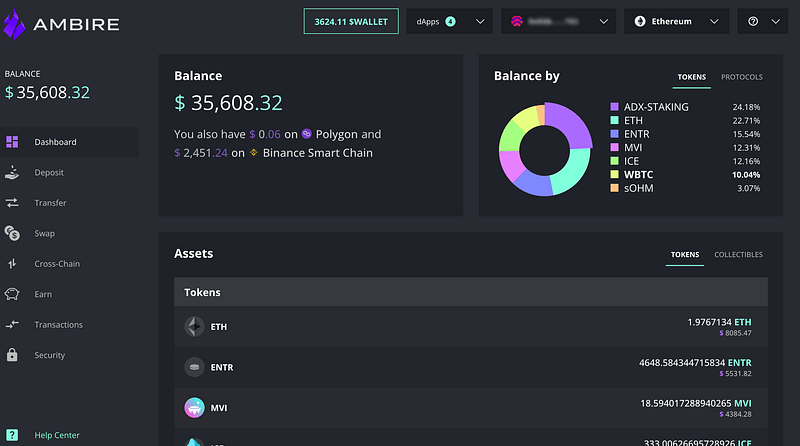Click the ADX-STAKING purple legend swatch

[x=614, y=107]
